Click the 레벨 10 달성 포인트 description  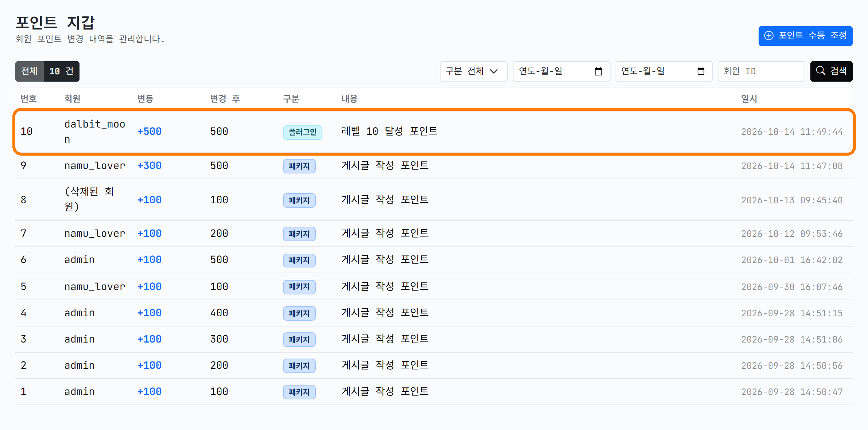[x=389, y=131]
